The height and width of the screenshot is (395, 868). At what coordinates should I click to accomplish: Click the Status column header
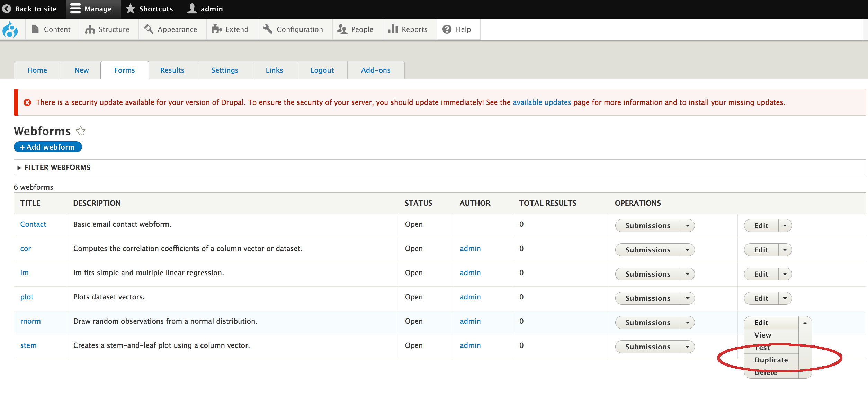click(x=419, y=203)
